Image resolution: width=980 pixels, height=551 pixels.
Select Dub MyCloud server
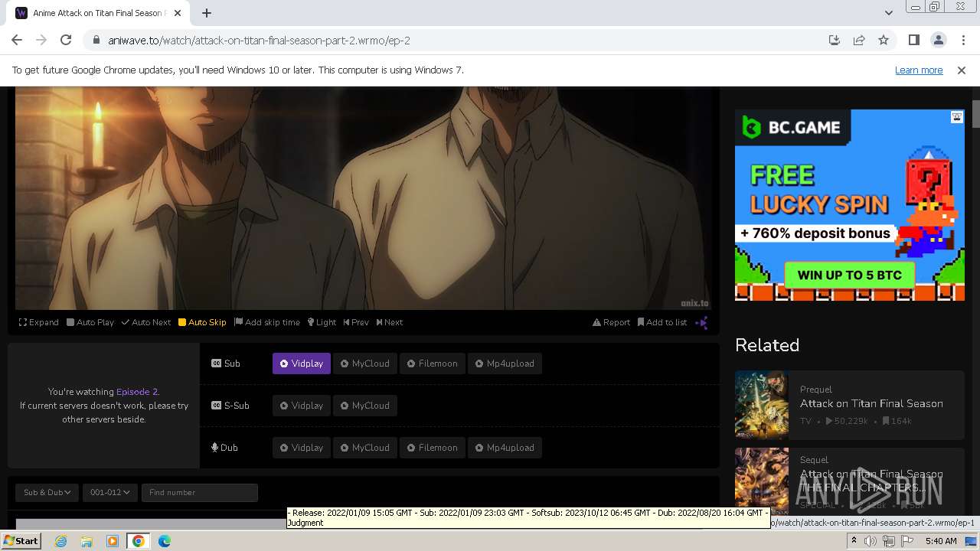point(365,448)
